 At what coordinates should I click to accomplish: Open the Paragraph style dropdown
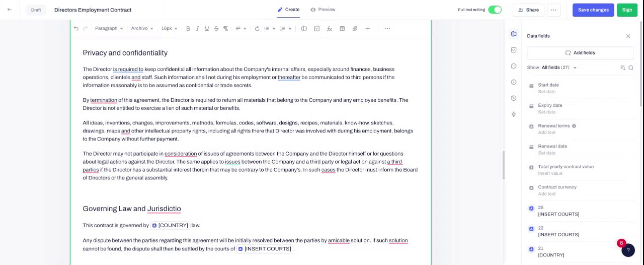click(109, 29)
